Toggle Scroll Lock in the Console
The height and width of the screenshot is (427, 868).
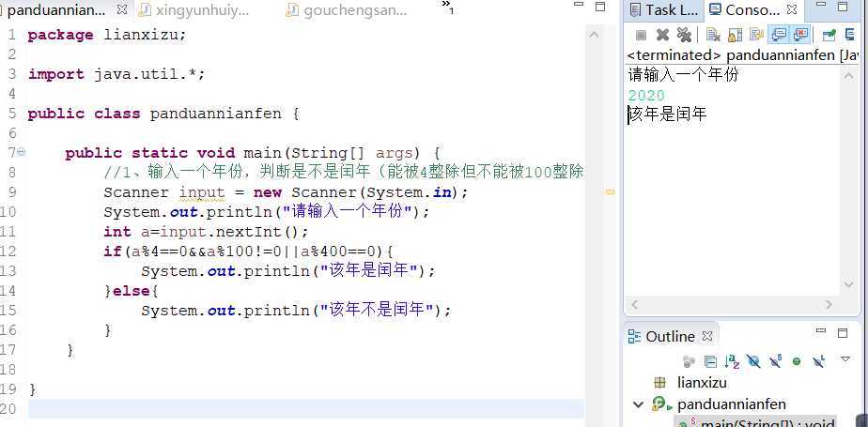736,35
